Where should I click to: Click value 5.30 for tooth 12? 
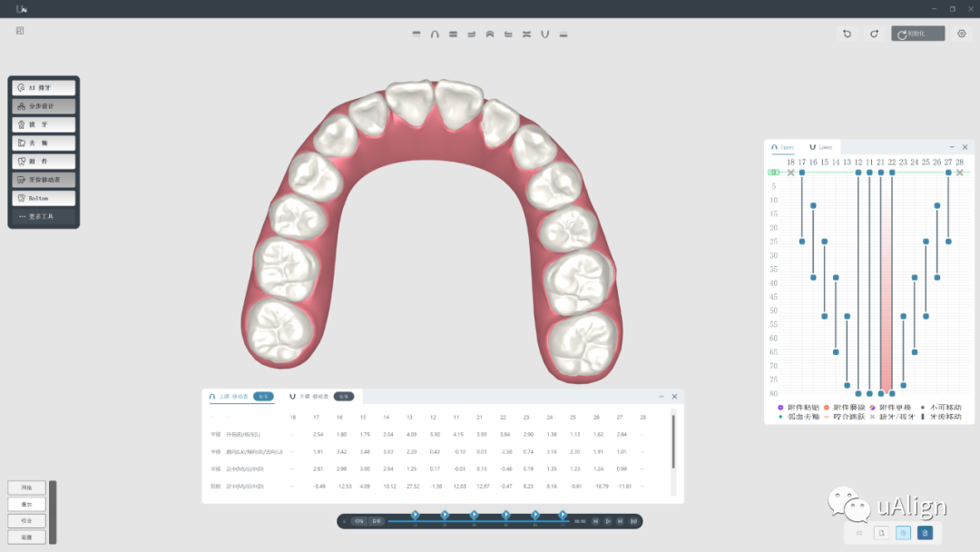pyautogui.click(x=435, y=435)
